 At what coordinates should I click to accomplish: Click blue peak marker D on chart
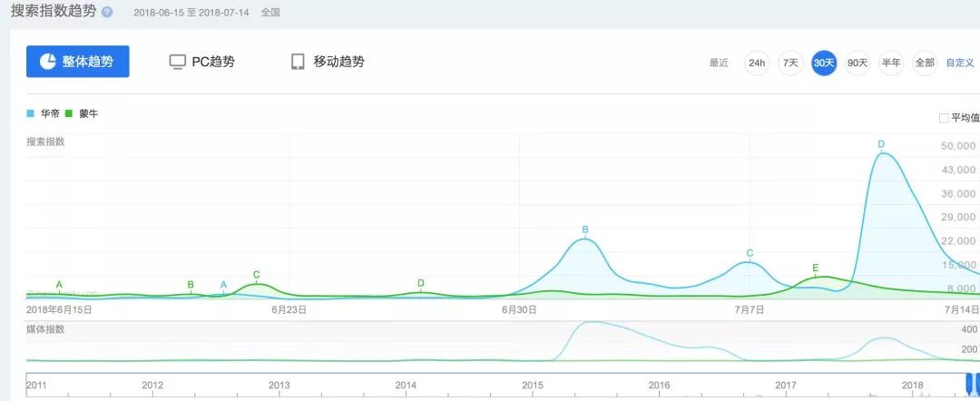click(881, 145)
